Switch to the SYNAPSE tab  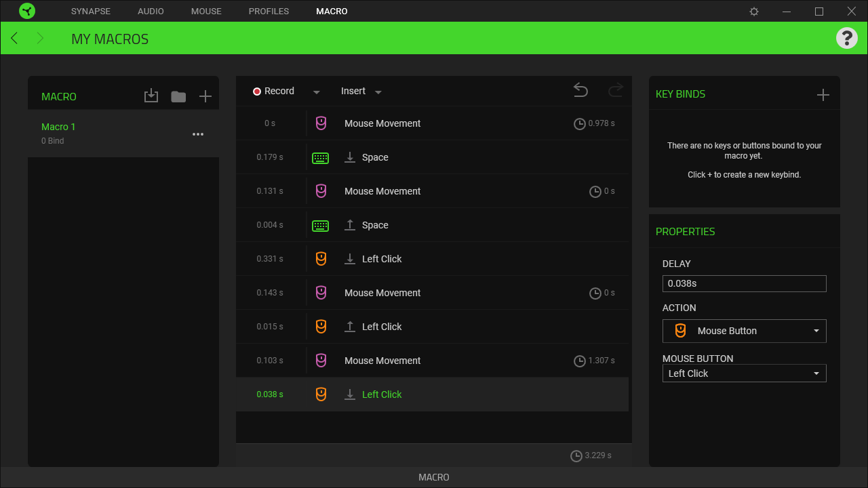point(91,12)
